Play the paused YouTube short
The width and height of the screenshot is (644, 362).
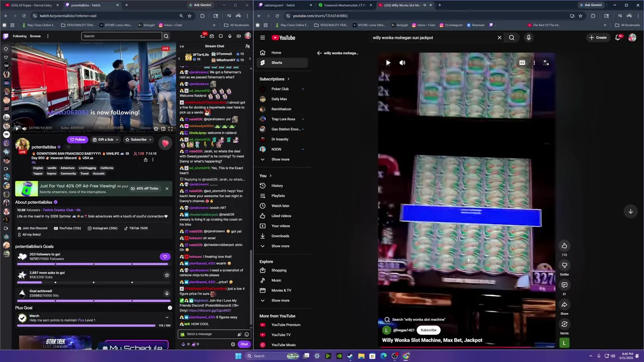click(388, 63)
